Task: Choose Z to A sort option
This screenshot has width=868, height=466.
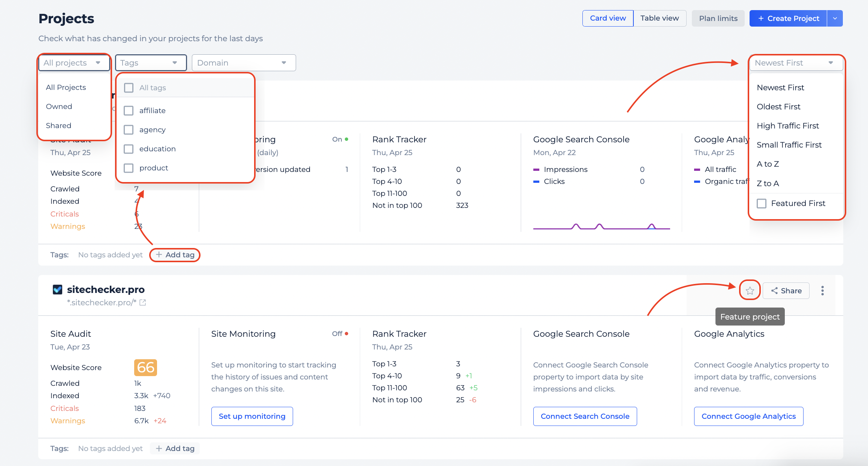Action: pyautogui.click(x=768, y=184)
